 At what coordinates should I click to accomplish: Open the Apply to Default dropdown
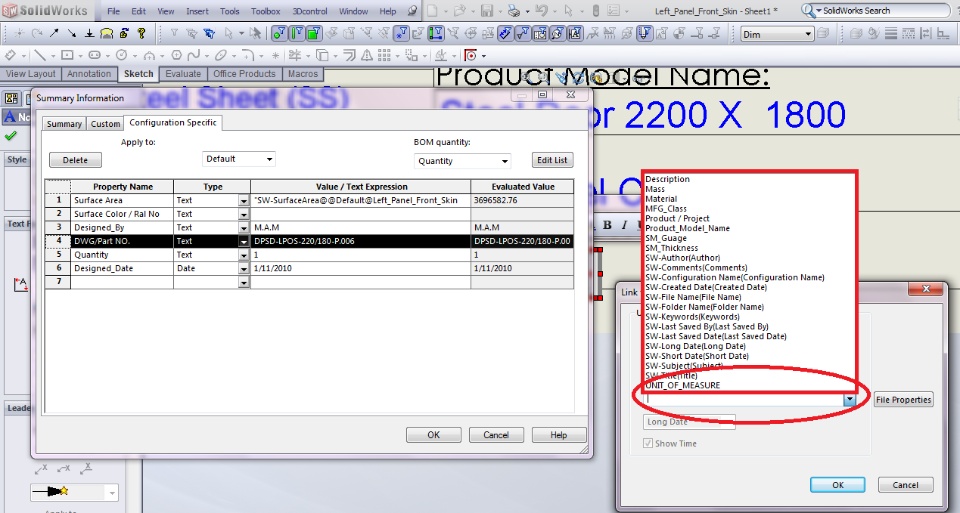(x=239, y=159)
